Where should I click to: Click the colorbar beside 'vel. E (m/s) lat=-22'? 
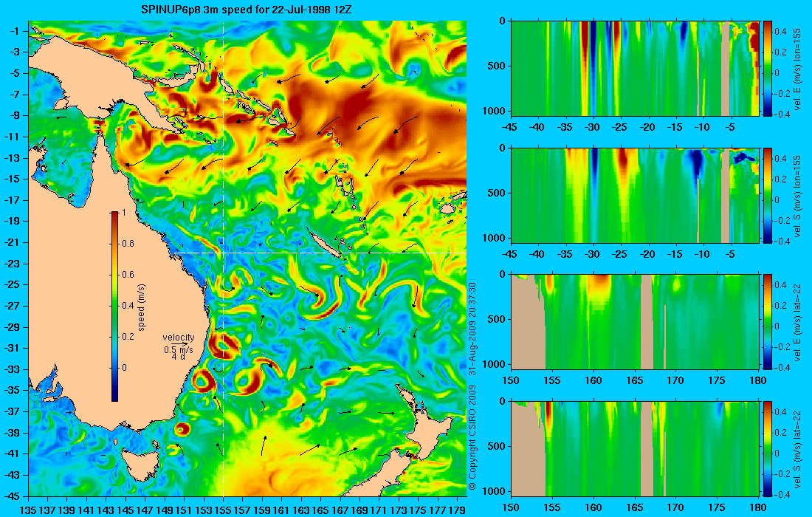click(x=768, y=322)
